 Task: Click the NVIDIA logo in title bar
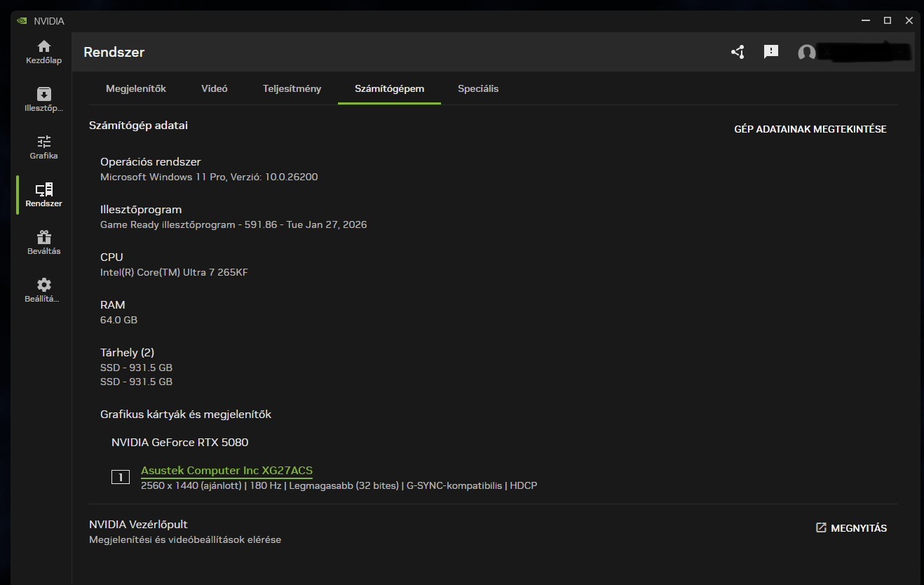point(22,21)
